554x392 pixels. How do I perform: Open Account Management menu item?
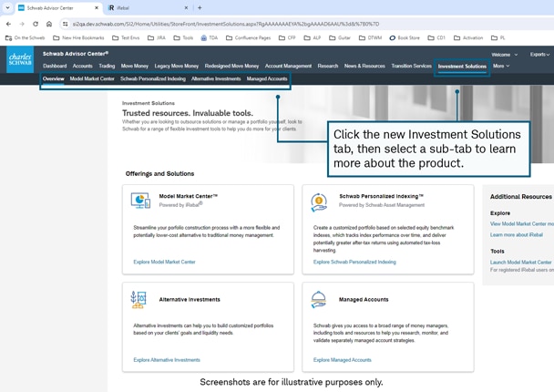click(x=288, y=67)
